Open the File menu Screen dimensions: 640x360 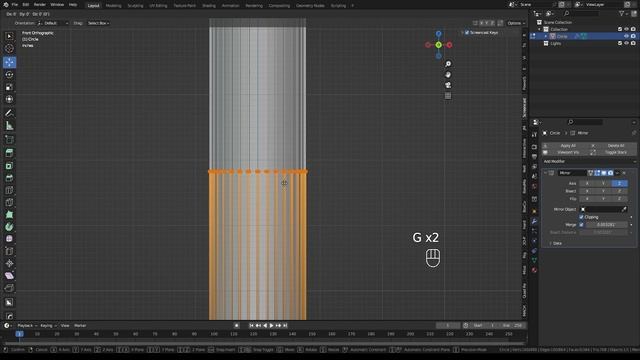[15, 4]
